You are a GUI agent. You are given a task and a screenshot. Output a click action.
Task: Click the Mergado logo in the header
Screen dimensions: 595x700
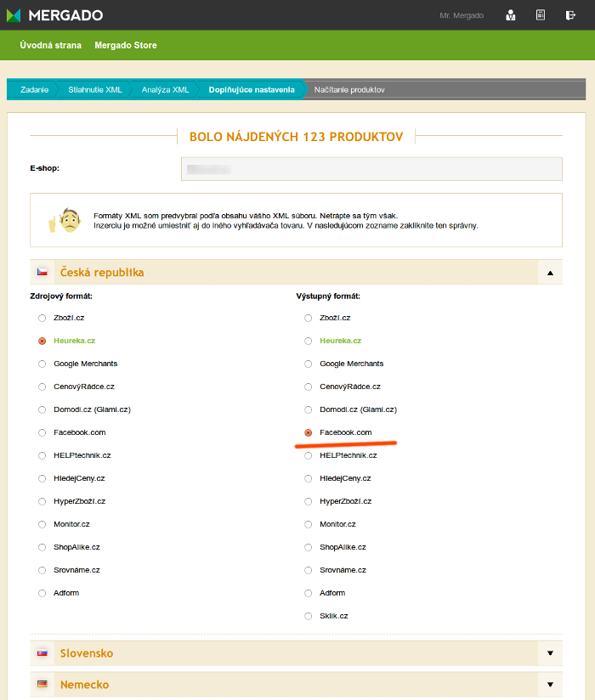[x=55, y=15]
